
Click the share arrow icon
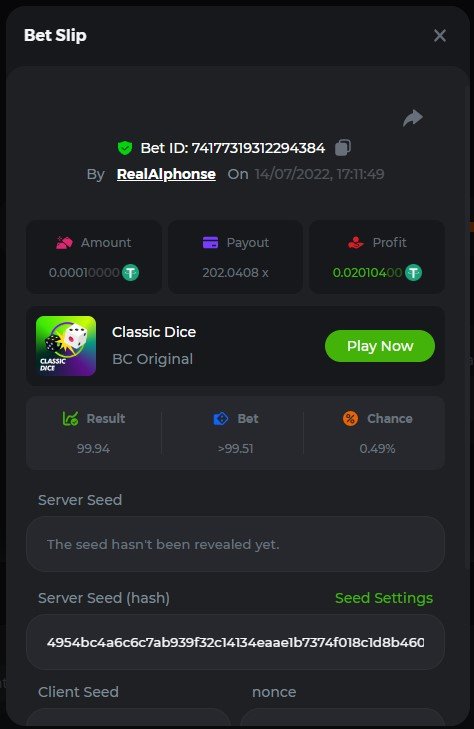[413, 118]
